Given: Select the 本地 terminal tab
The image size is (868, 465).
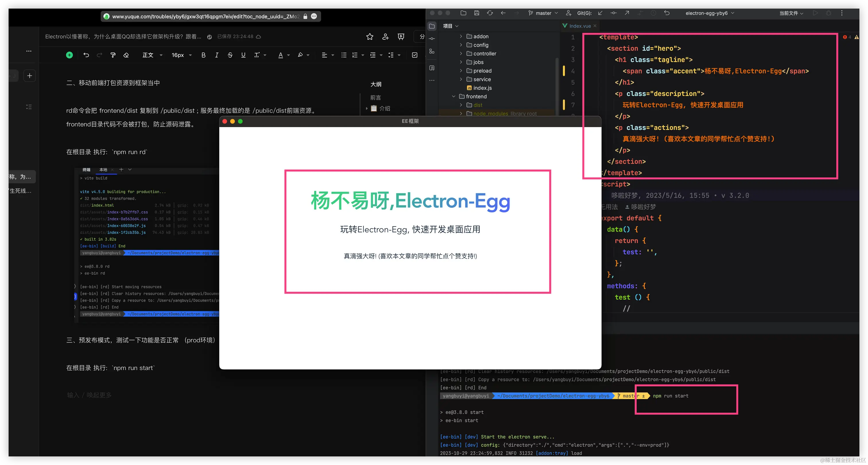Looking at the screenshot, I should coord(103,170).
